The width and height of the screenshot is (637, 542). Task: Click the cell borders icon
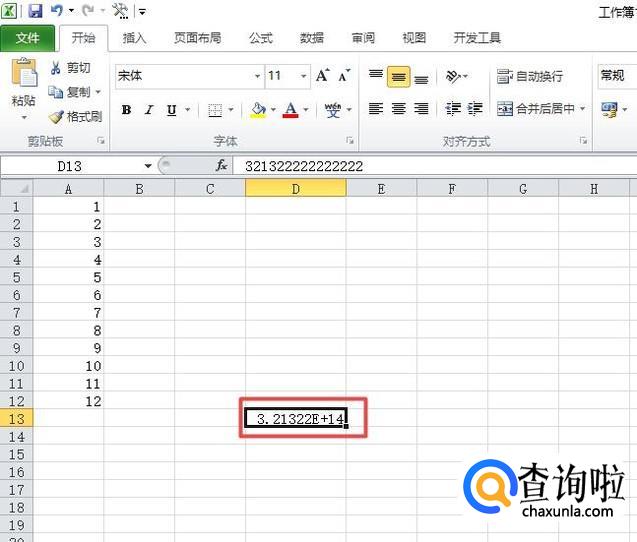pyautogui.click(x=215, y=110)
